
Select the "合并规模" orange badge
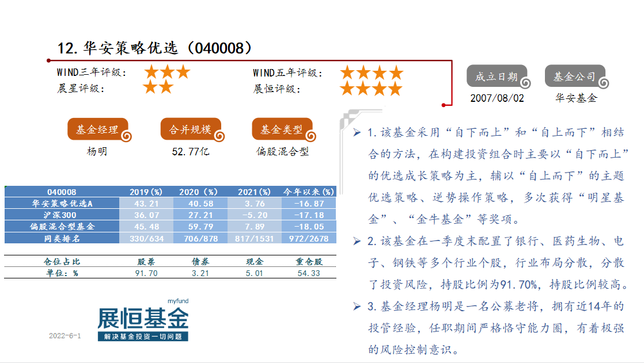tap(192, 129)
